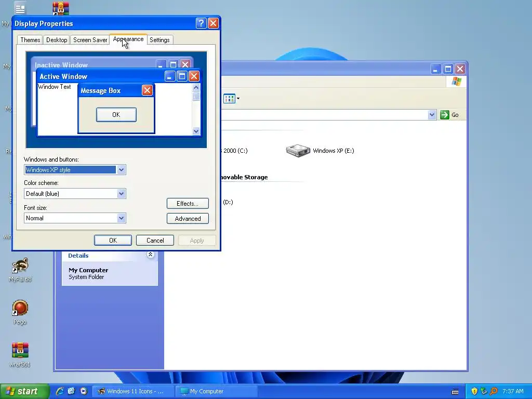Click the (D:) drive label
The image size is (532, 399).
click(x=228, y=202)
